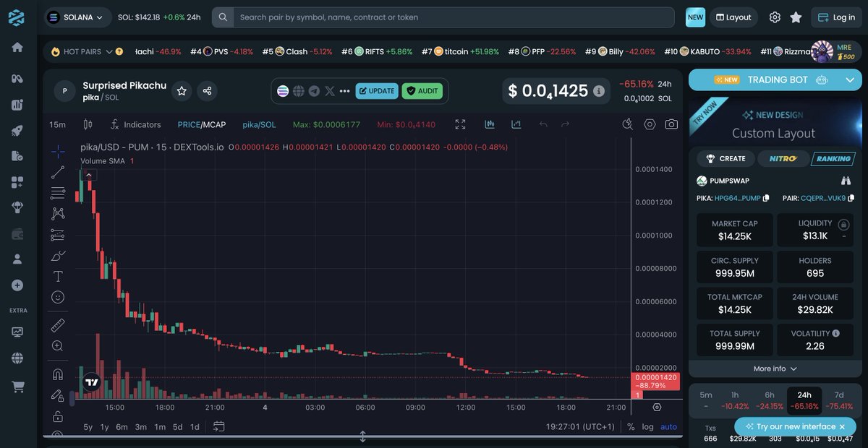Open the token website globe link

(x=298, y=91)
